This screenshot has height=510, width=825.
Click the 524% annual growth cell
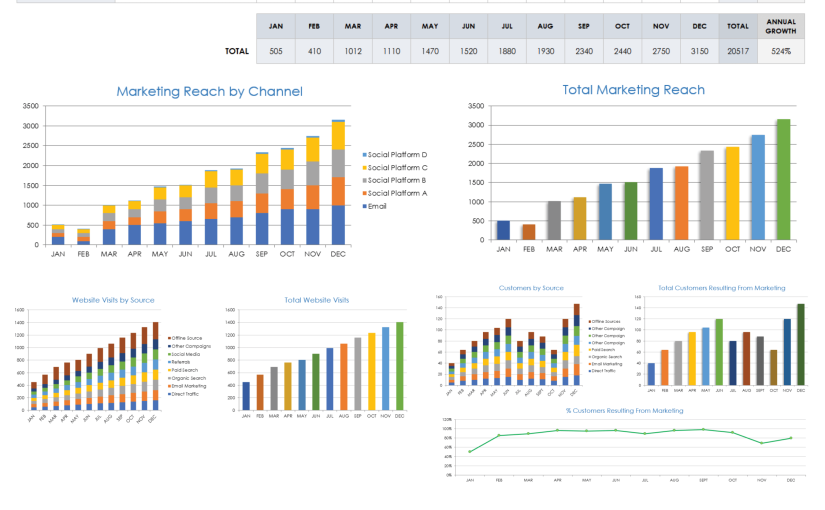tap(781, 51)
